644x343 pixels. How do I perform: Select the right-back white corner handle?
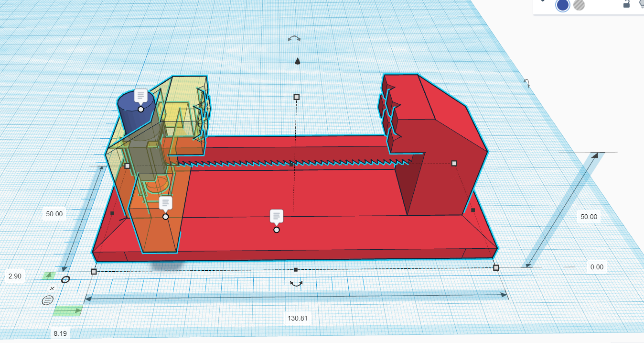click(x=454, y=163)
